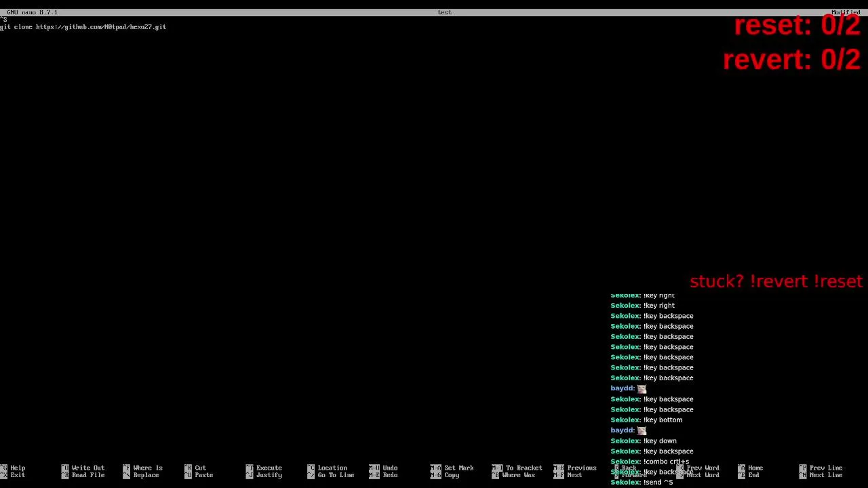Choose the Exit shortcut in nano's footer
The height and width of the screenshot is (488, 868).
point(14,475)
